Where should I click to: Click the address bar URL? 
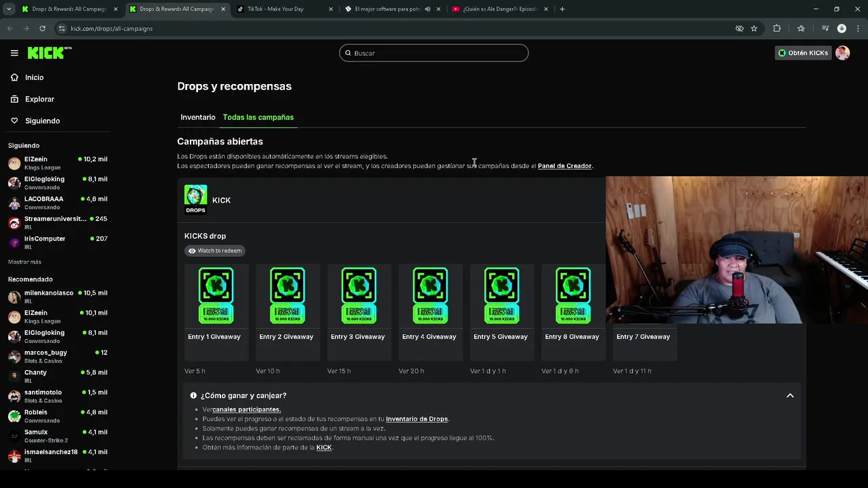[x=111, y=28]
